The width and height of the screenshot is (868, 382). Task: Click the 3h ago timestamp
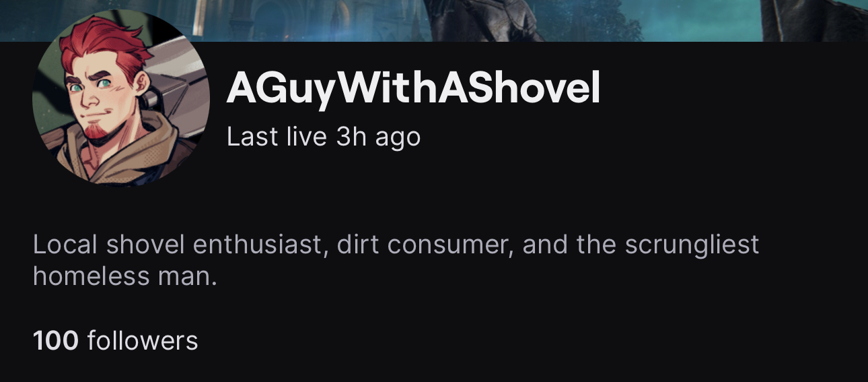coord(378,137)
